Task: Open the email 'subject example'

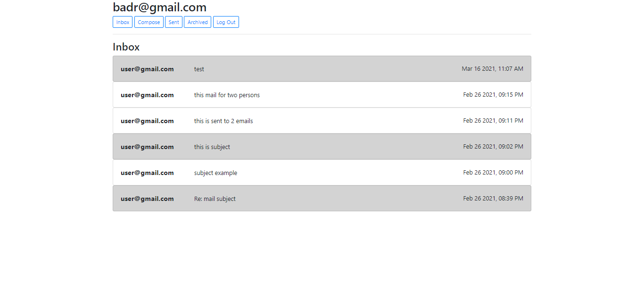Action: [322, 172]
